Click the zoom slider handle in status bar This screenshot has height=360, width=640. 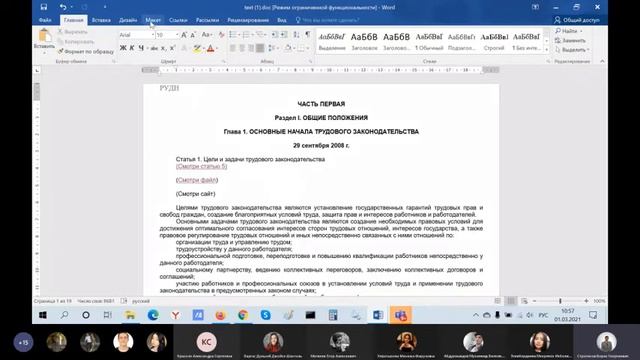point(560,301)
